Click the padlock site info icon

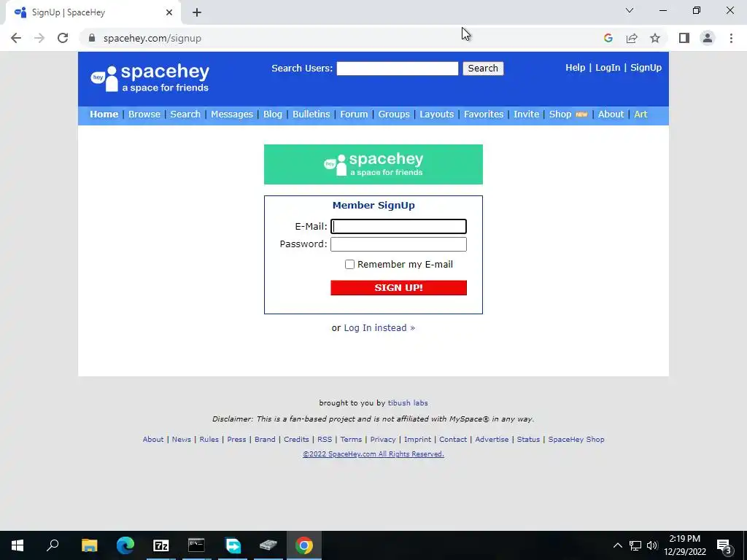tap(92, 38)
